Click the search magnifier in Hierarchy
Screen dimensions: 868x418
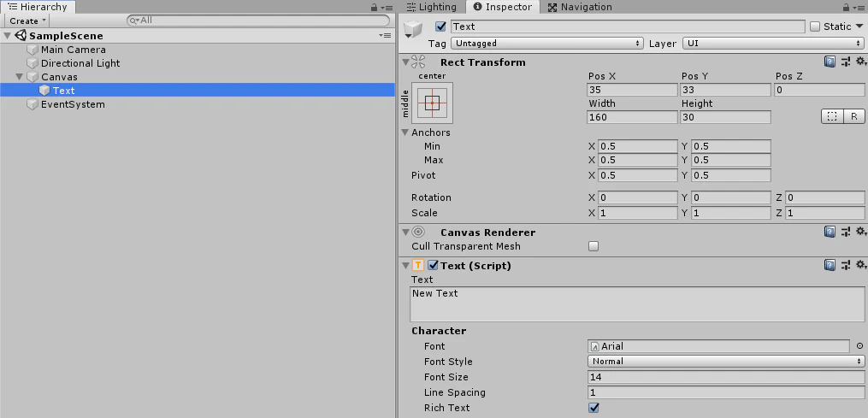(134, 21)
